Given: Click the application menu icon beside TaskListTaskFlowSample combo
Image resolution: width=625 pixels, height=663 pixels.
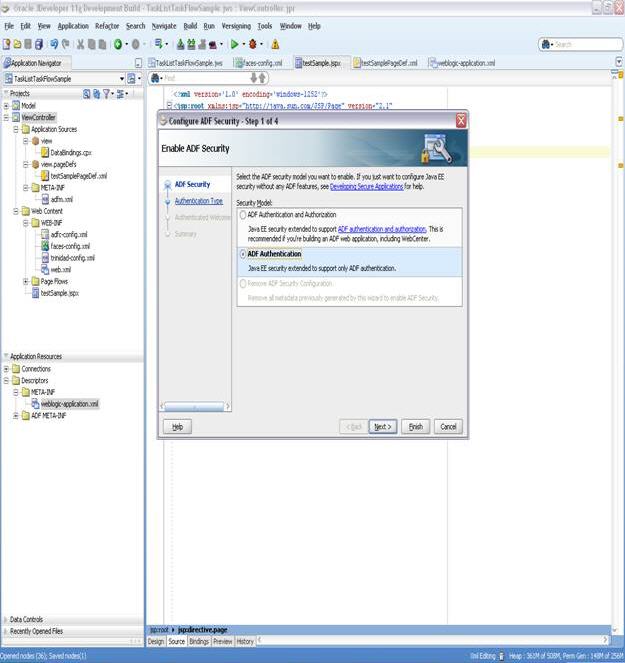Looking at the screenshot, I should pyautogui.click(x=132, y=79).
